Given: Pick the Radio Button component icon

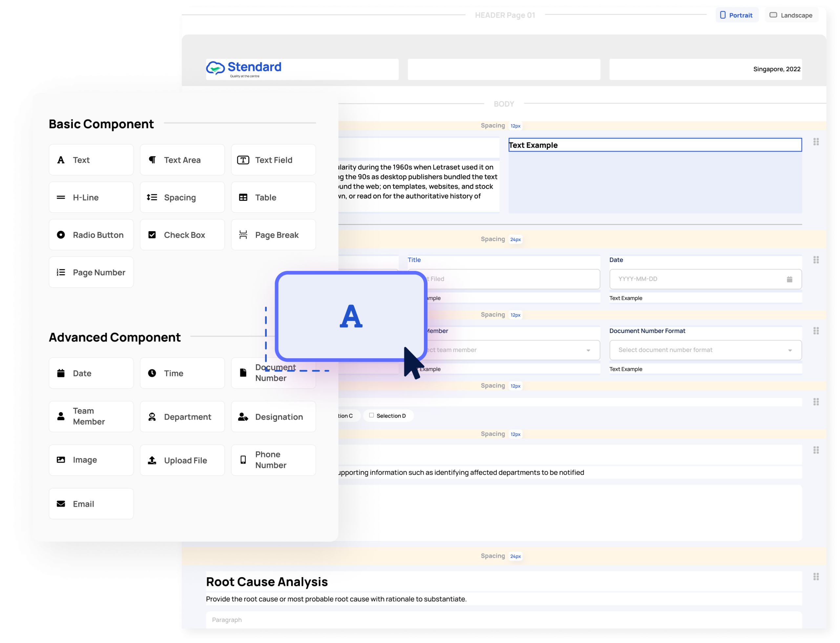Looking at the screenshot, I should point(61,235).
